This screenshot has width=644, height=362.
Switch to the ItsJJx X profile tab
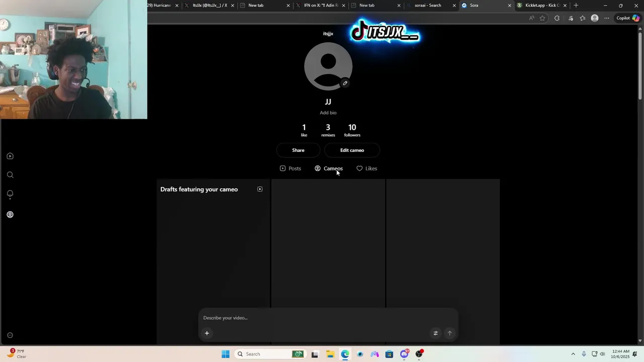pyautogui.click(x=209, y=6)
